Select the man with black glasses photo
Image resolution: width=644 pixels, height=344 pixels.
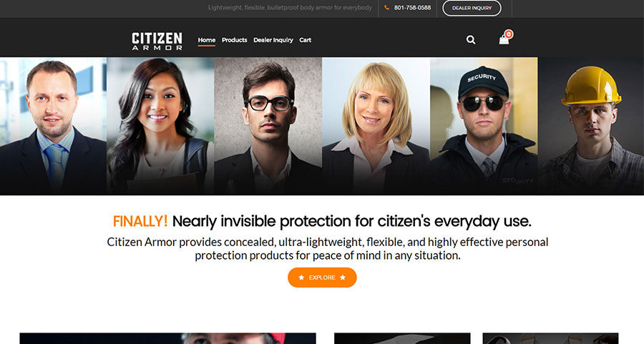pyautogui.click(x=268, y=126)
